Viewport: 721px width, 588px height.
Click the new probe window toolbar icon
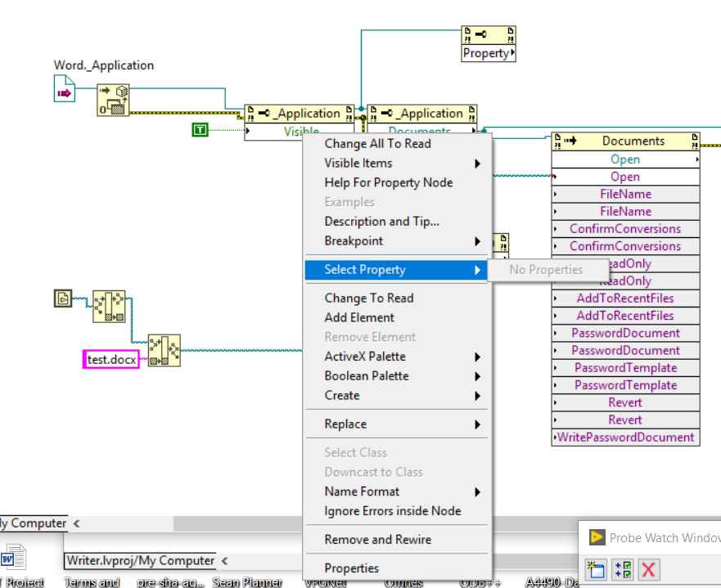tap(596, 570)
